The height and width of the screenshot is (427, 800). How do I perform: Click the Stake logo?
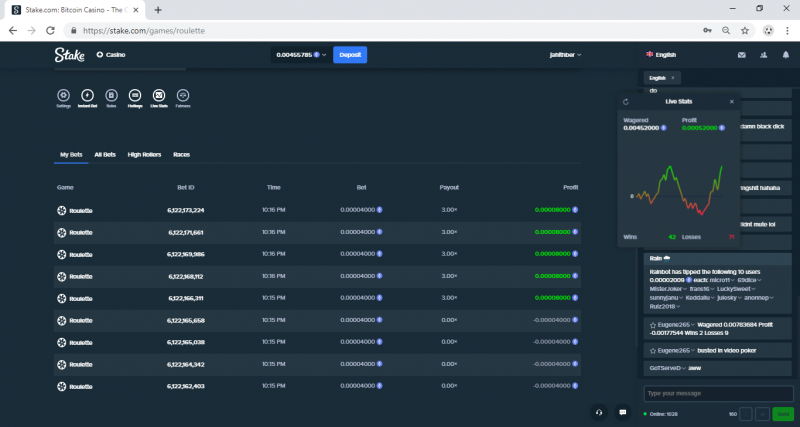pyautogui.click(x=69, y=55)
